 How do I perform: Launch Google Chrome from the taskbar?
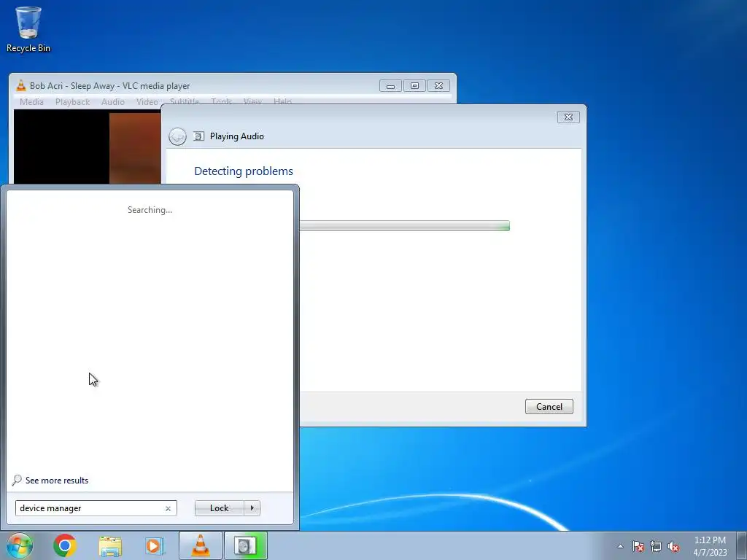(x=65, y=545)
